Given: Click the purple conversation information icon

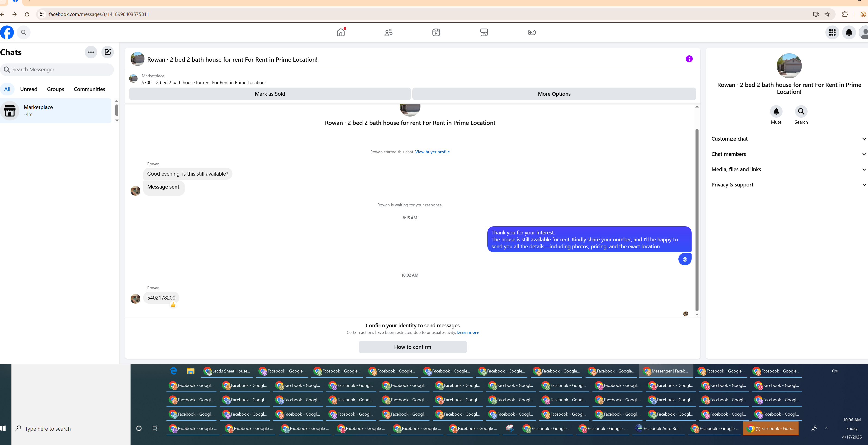Looking at the screenshot, I should pyautogui.click(x=689, y=59).
